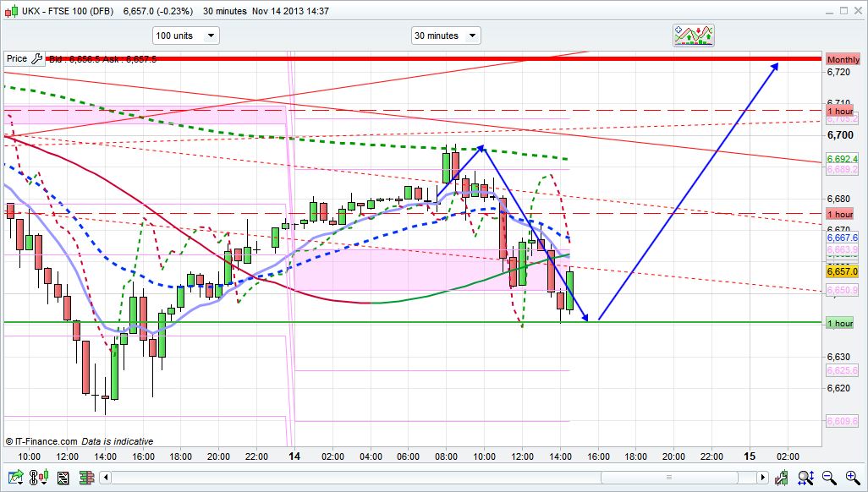Click the green 1 hour support label

(840, 324)
